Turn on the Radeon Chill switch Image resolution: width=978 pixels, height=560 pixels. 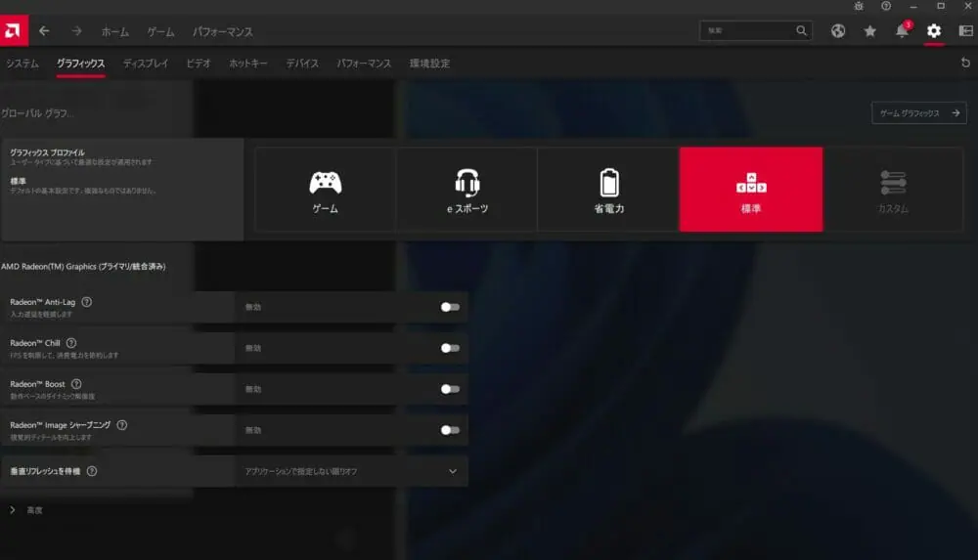[450, 348]
